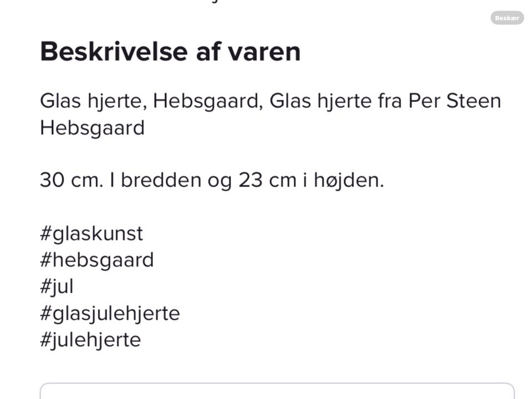Screen dimensions: 532x399
Task: Click the rounded box below the hashtags
Action: pos(277,391)
